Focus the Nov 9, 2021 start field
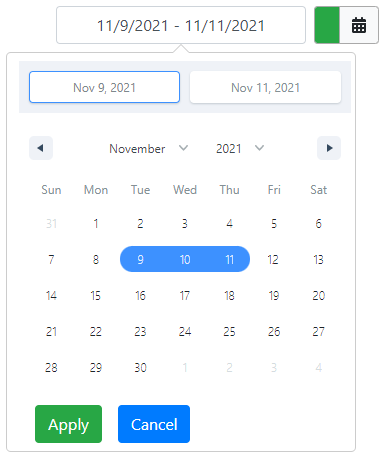 click(x=104, y=87)
